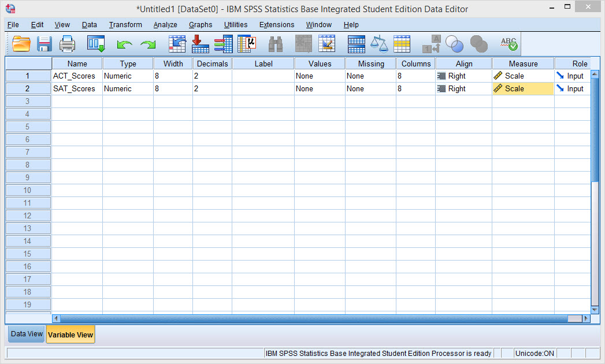Open Role cell for SAT_Scores row
The image size is (605, 364).
point(572,88)
